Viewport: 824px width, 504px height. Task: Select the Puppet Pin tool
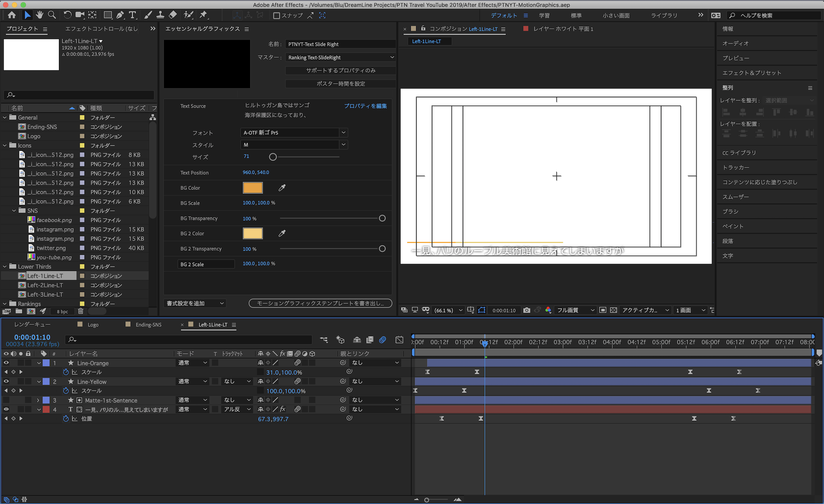(x=203, y=15)
